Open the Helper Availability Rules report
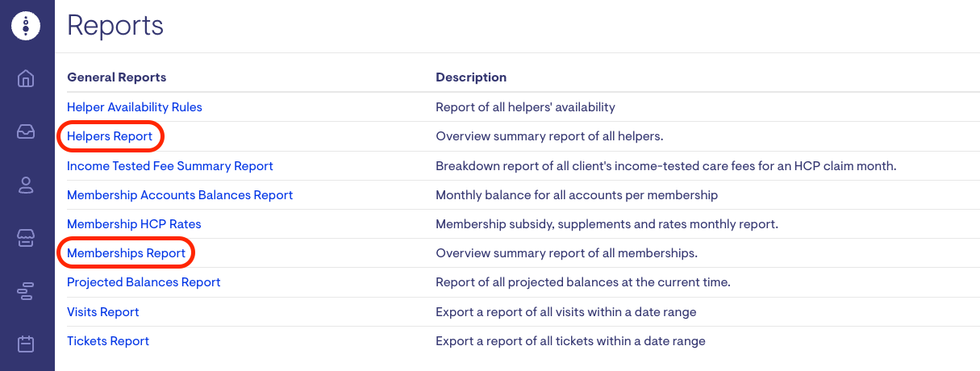The height and width of the screenshot is (371, 980). pyautogui.click(x=135, y=107)
